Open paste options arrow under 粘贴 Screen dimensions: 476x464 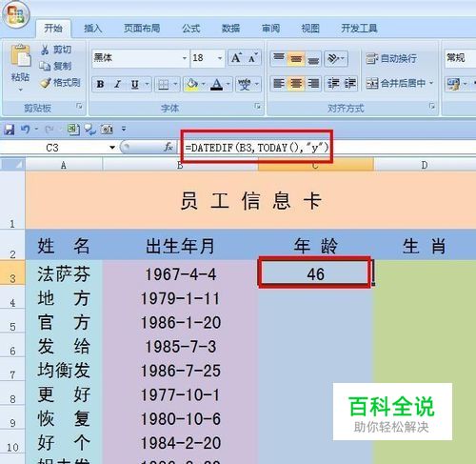21,90
